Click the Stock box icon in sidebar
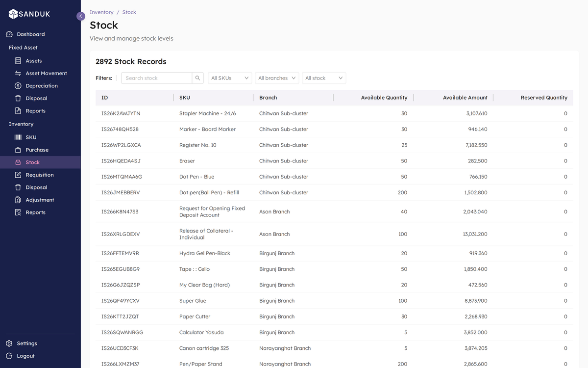 pos(18,162)
